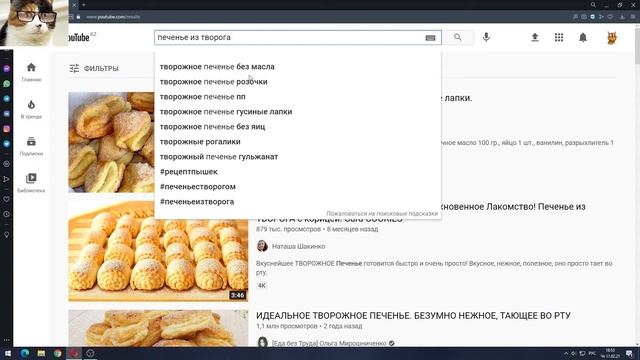This screenshot has height=360, width=640.
Task: Open Instagram in browser sidebar
Action: pyautogui.click(x=7, y=129)
